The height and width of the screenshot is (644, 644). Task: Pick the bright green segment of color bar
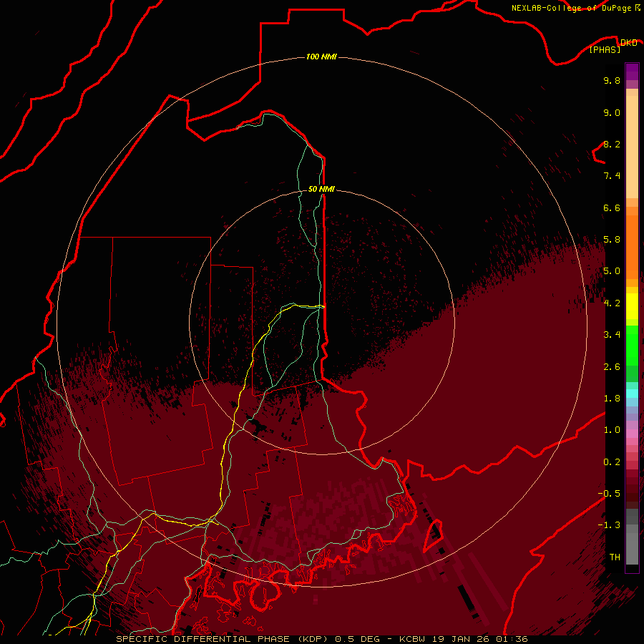[x=632, y=348]
